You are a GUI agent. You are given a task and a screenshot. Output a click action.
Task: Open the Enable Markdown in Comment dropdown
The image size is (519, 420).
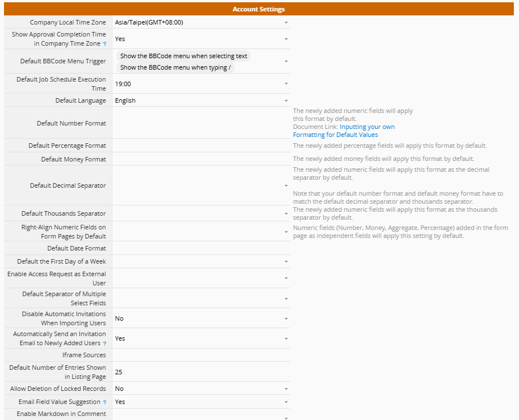pos(286,417)
